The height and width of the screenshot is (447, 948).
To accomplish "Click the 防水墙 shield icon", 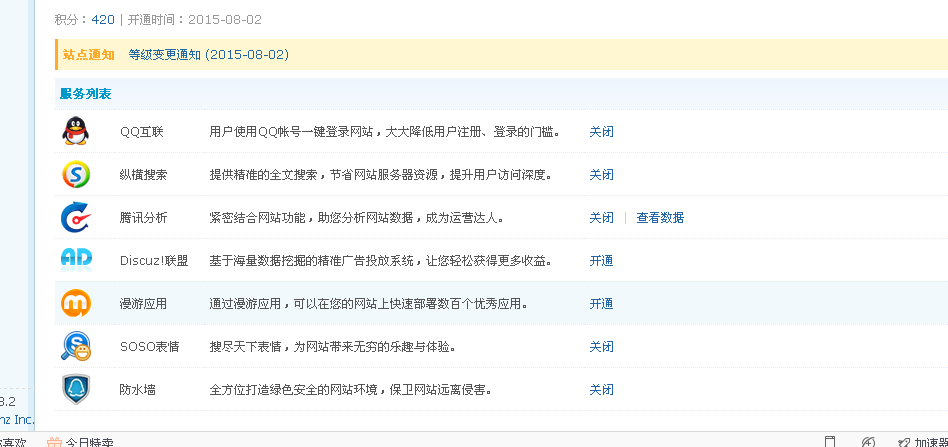I will point(76,389).
